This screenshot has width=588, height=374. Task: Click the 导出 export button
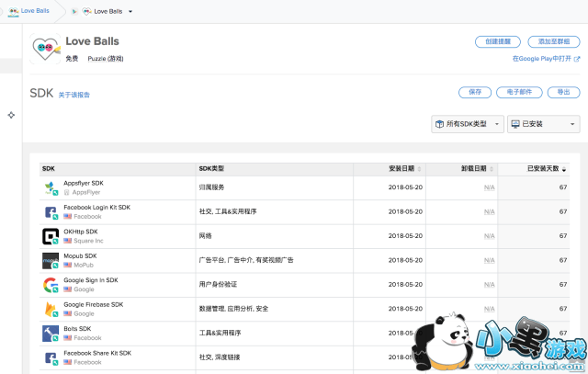[563, 92]
